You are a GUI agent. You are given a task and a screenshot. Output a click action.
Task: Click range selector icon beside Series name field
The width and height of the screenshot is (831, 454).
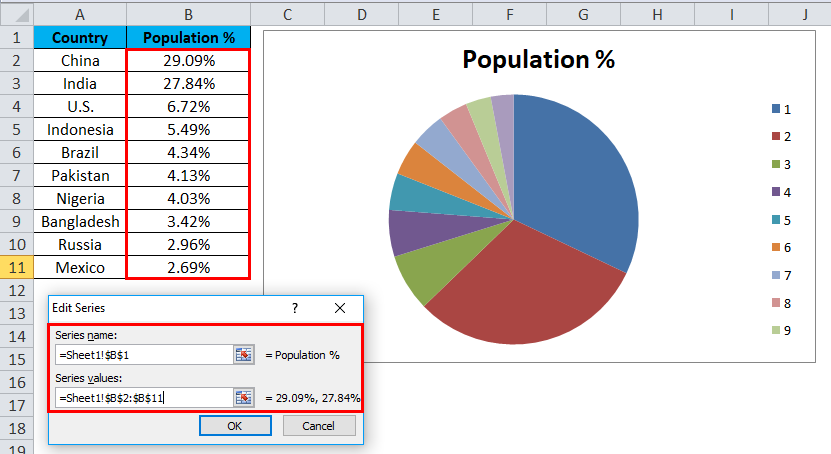[244, 355]
